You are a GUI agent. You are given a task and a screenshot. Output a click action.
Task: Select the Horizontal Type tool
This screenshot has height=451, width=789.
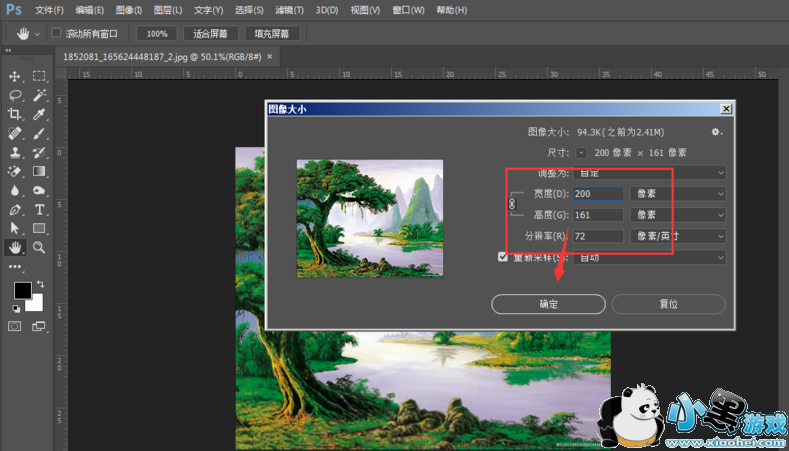(39, 209)
